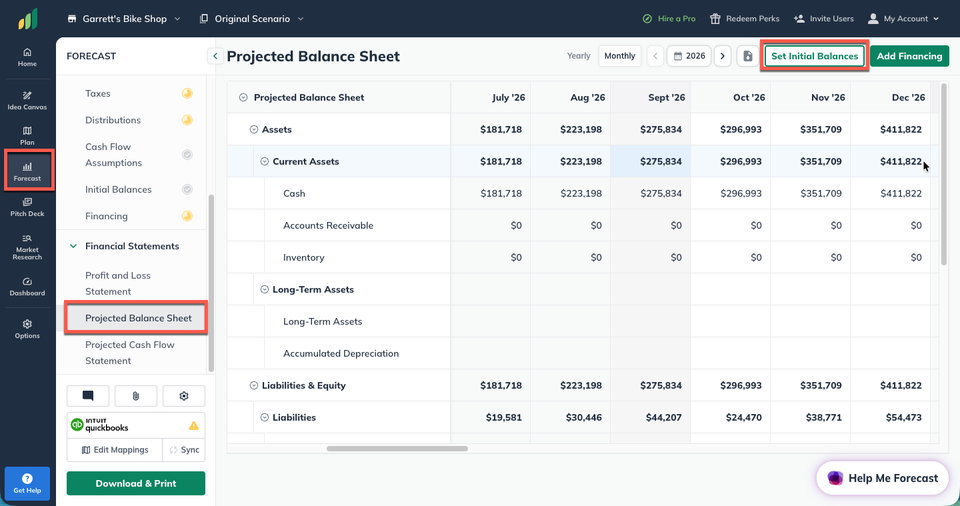This screenshot has width=960, height=506.
Task: Open Garrett's Bike Shop company dropdown
Action: tap(124, 19)
